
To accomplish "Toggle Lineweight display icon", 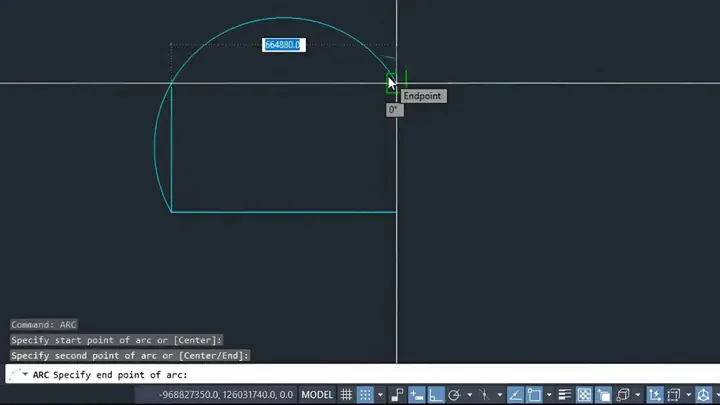I will (x=565, y=394).
